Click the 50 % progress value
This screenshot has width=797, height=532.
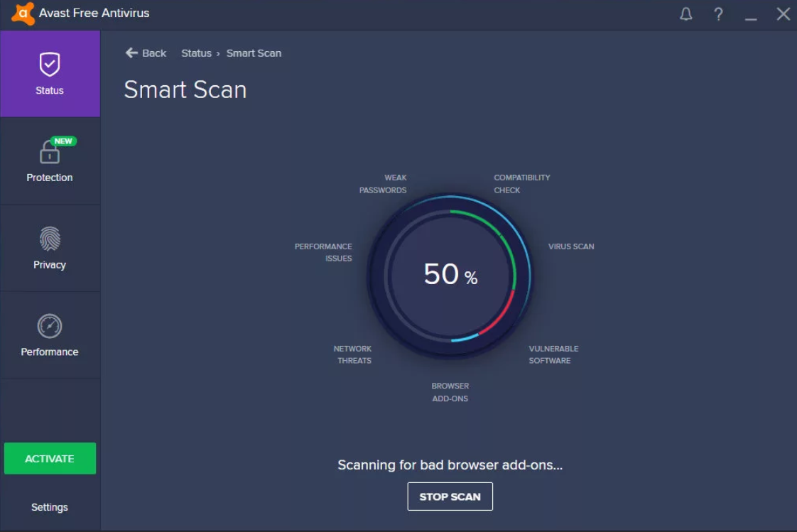(x=450, y=274)
